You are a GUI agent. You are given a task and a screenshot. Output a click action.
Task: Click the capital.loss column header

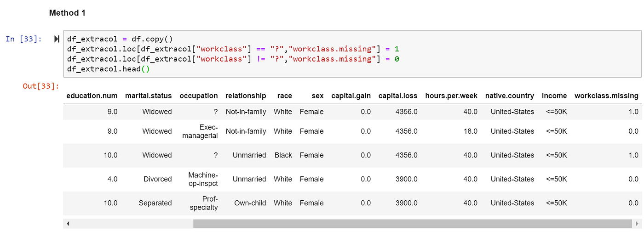(398, 96)
